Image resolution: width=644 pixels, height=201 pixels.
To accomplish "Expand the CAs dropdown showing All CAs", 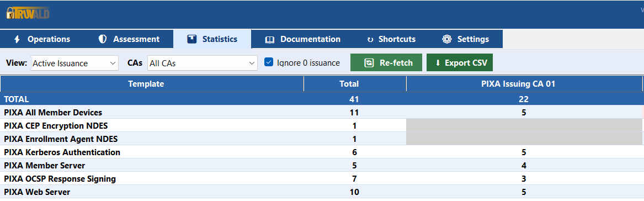I will (203, 63).
